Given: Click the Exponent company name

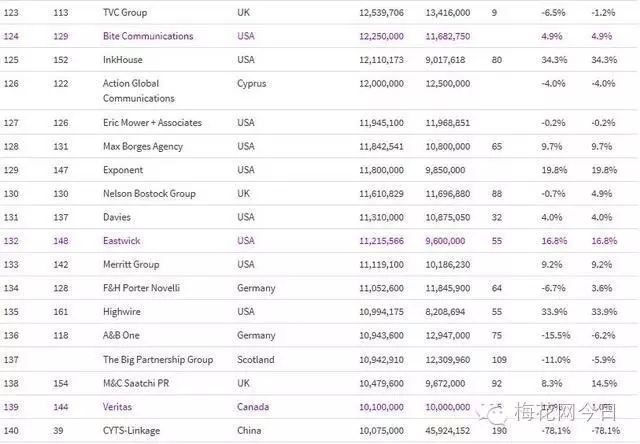Looking at the screenshot, I should (124, 170).
